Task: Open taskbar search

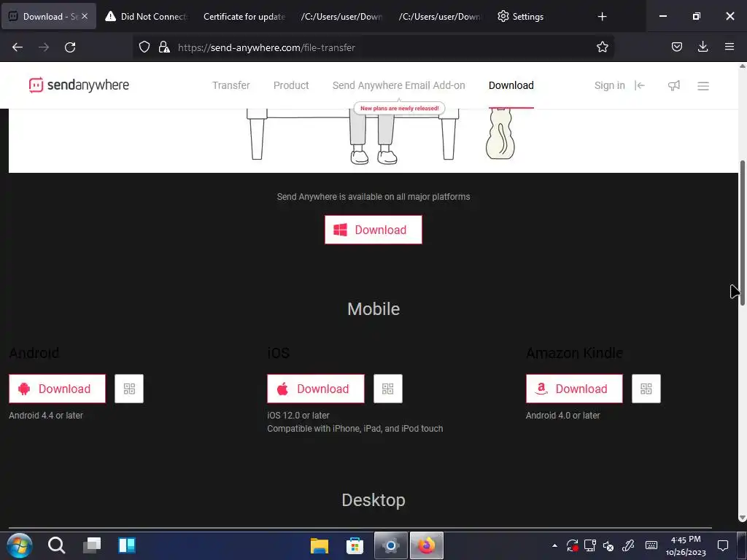Action: click(x=56, y=545)
